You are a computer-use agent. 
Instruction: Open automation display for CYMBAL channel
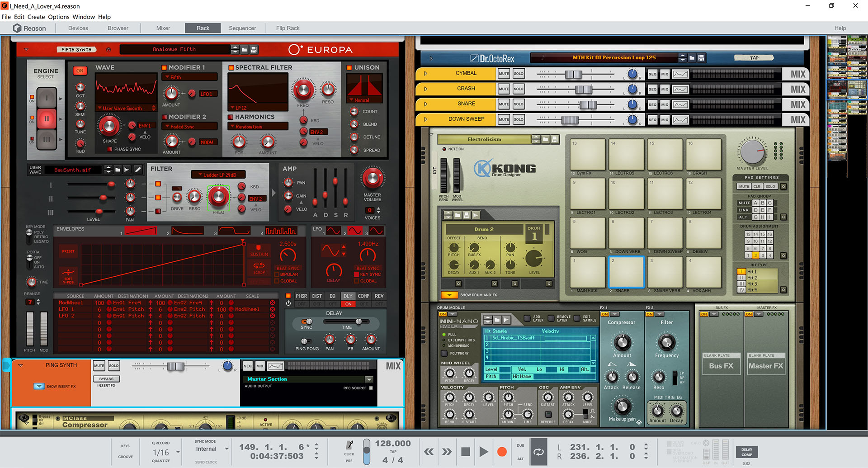point(680,74)
